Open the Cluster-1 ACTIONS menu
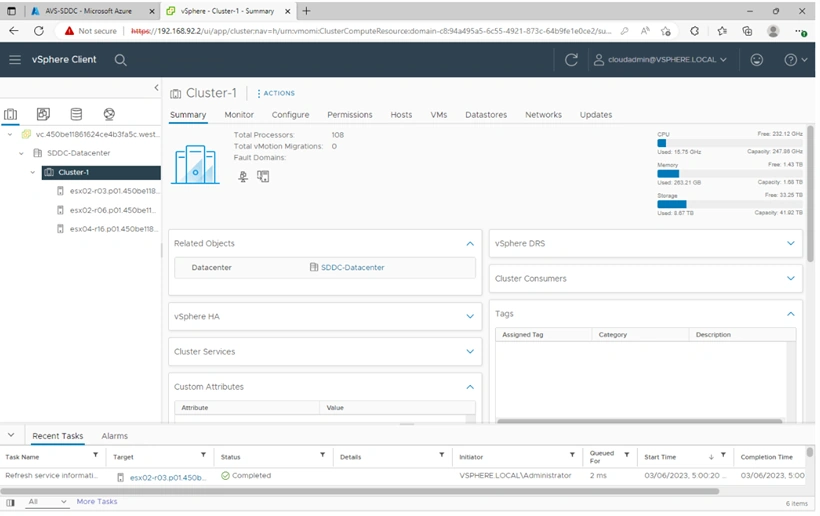The image size is (820, 516). (x=276, y=93)
